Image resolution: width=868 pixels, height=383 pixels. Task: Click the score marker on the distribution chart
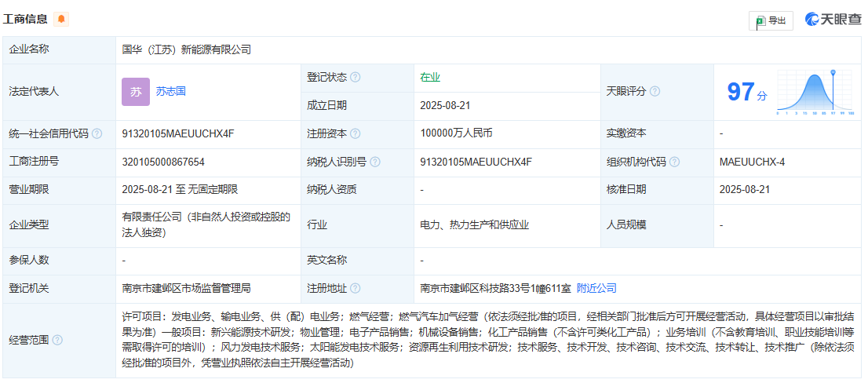[833, 71]
